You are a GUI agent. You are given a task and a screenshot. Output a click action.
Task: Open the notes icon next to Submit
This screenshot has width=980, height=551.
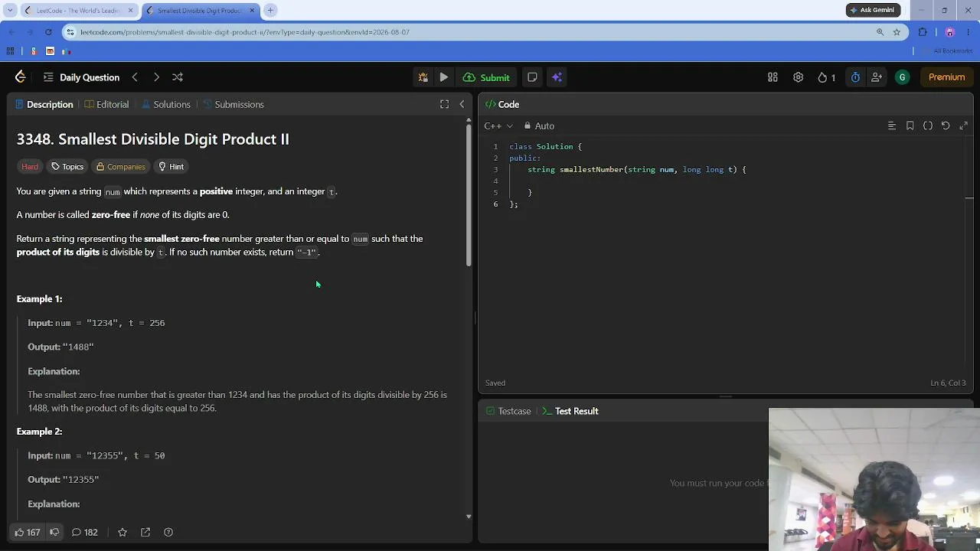(532, 77)
